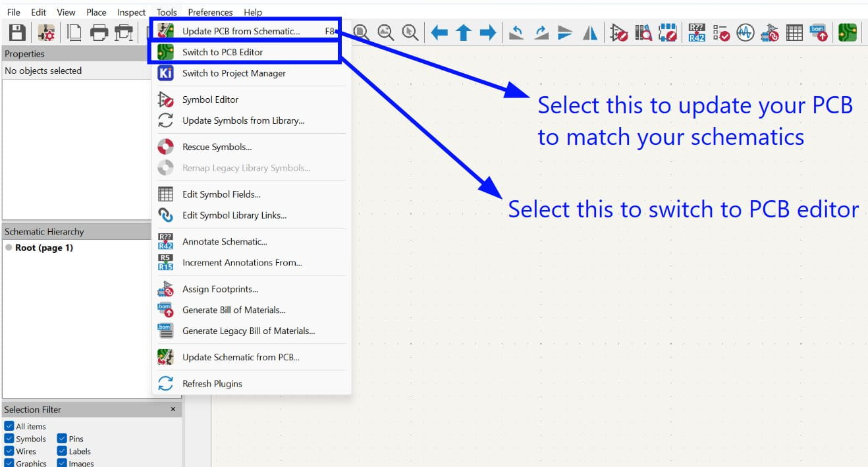Rotate clockwise toolbar icon
868x467 pixels.
pos(541,32)
